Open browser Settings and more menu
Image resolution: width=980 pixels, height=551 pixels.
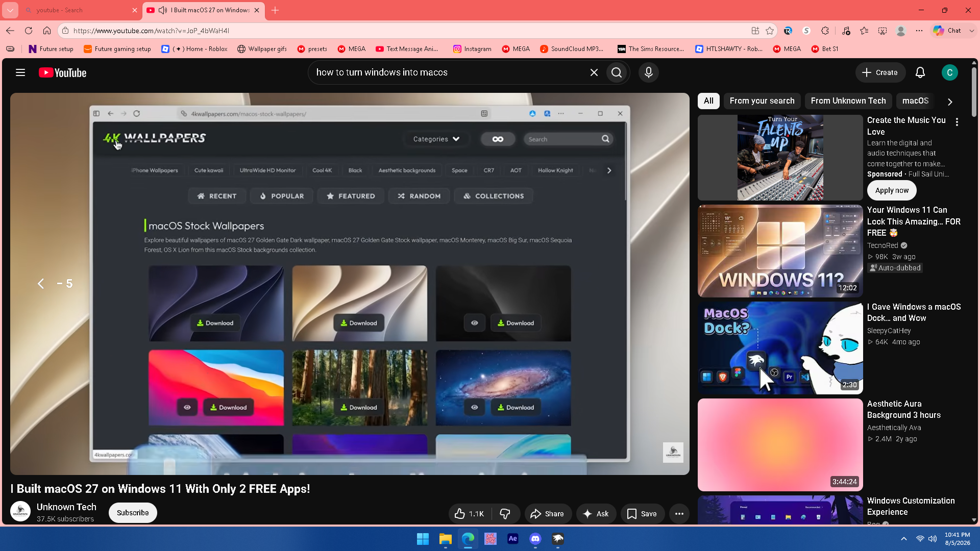click(x=919, y=31)
